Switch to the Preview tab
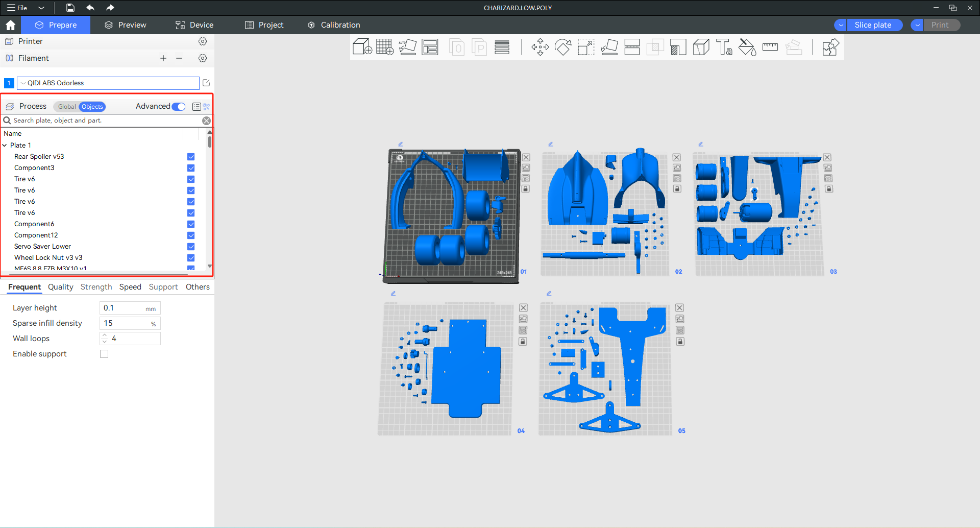 (x=126, y=25)
